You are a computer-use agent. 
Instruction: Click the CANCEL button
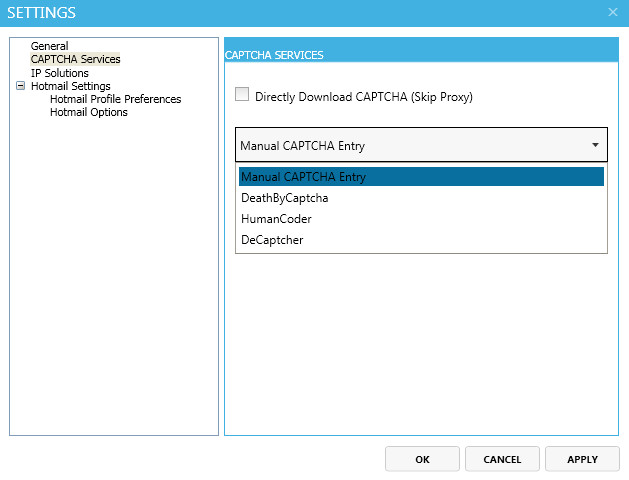502,459
